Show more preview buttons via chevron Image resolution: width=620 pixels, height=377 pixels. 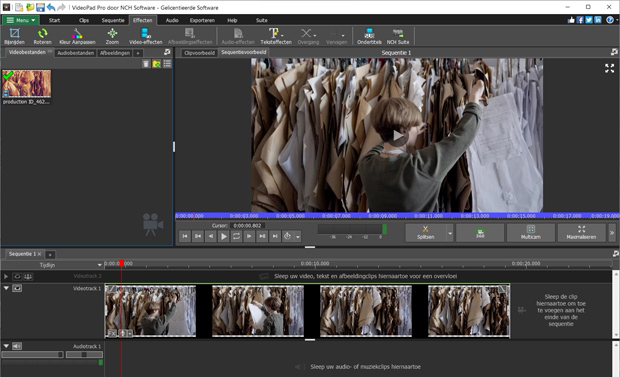[x=612, y=233]
